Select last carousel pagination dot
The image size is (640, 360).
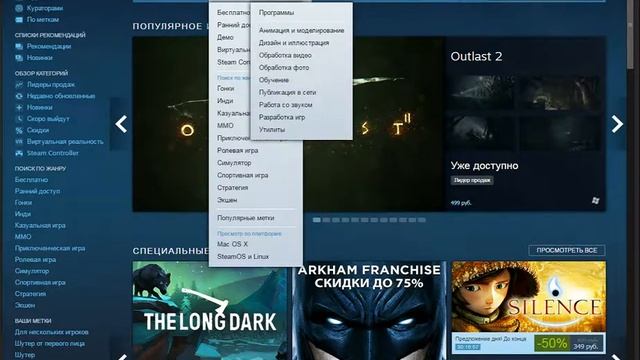click(x=422, y=220)
